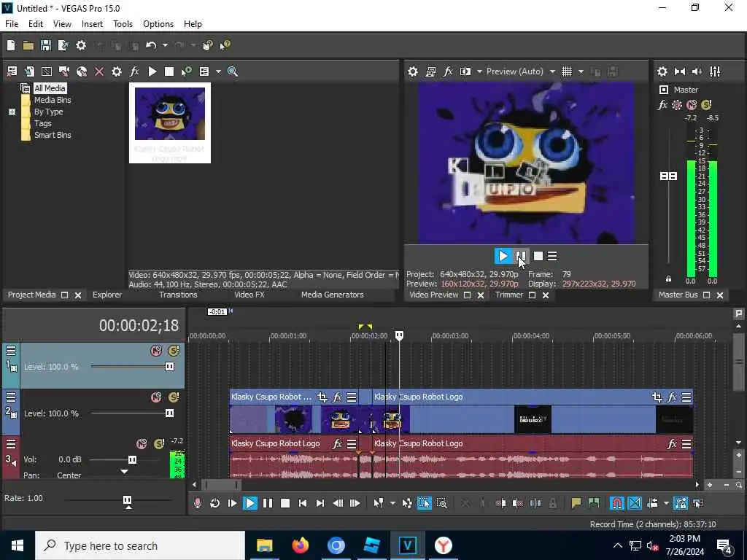This screenshot has width=747, height=560.
Task: Toggle Master Bus mute button
Action: pyautogui.click(x=692, y=105)
